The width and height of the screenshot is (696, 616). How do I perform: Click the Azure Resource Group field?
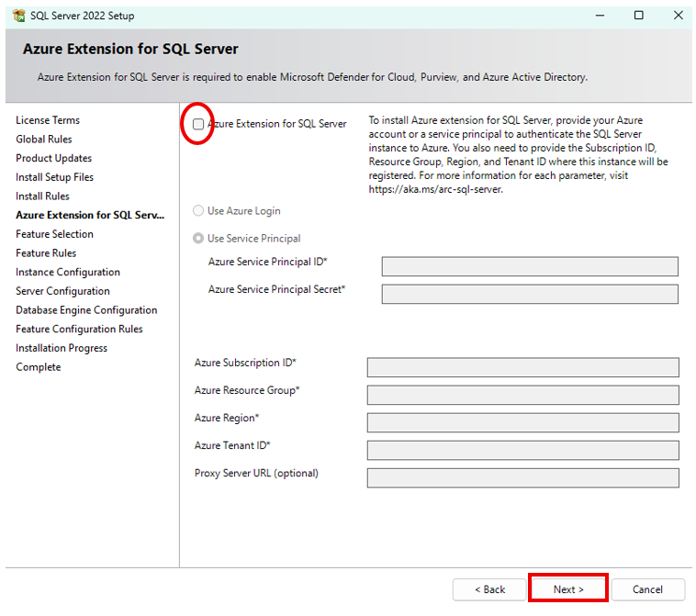coord(522,395)
